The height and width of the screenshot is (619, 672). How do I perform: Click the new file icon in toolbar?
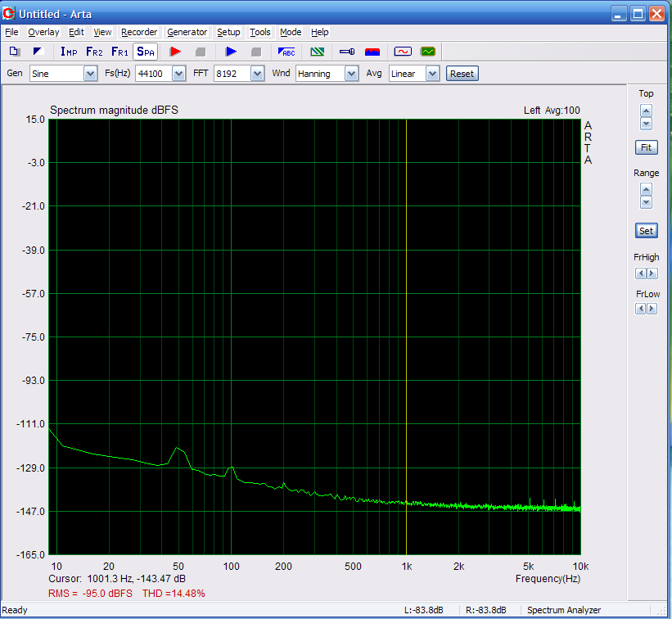click(14, 52)
